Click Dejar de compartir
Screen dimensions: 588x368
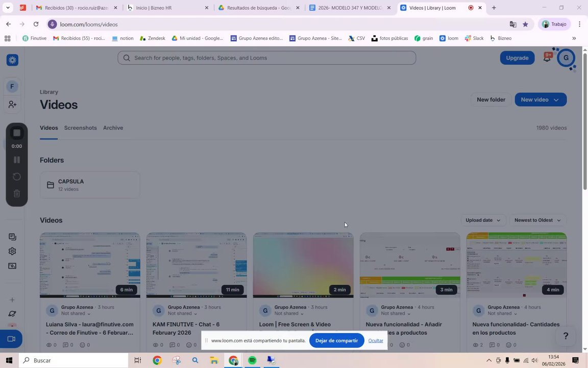coord(336,340)
